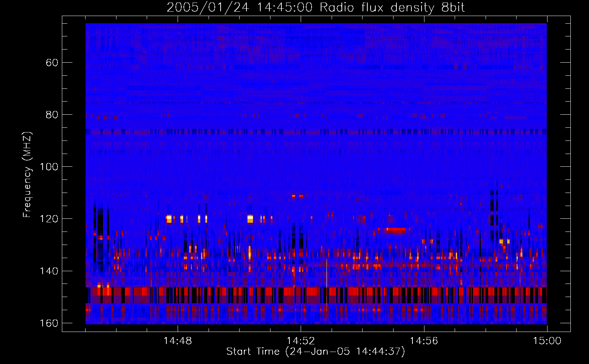Viewport: 589px width, 364px height.
Task: Click the 'Start Time (24-Jan-05 14:44:37)' x-axis label
Action: 316,352
